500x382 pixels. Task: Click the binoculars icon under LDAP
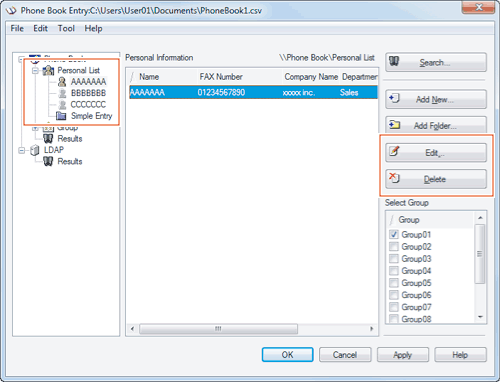[48, 162]
